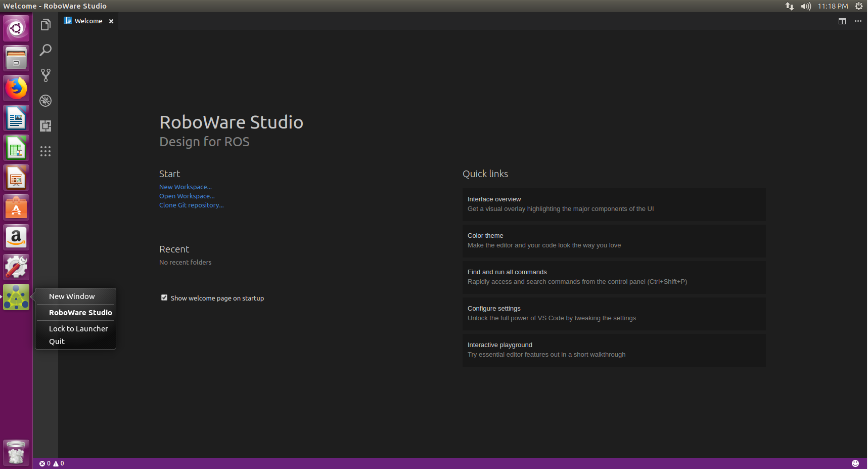Open the Explorer view in activity bar

(x=45, y=25)
